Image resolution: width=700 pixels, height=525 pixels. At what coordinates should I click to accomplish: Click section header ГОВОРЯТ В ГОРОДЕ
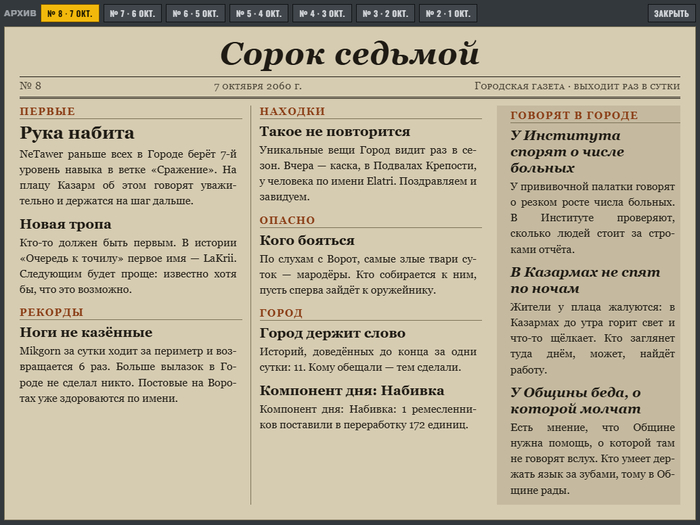coord(574,115)
